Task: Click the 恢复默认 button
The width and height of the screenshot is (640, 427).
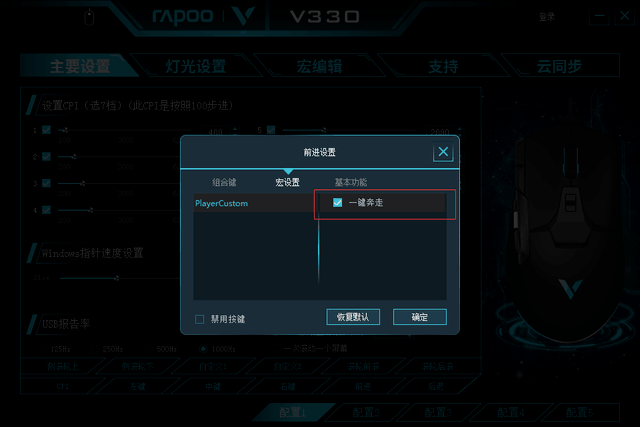Action: click(x=353, y=317)
